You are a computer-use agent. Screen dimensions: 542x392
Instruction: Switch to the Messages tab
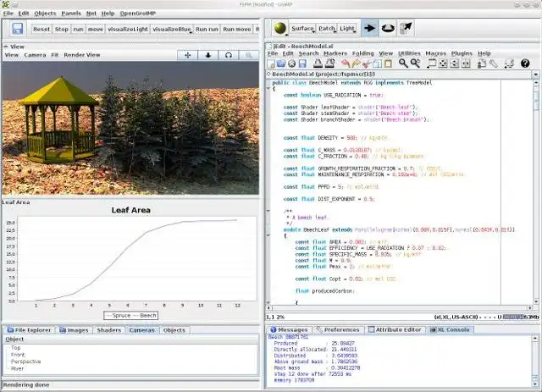pos(289,330)
